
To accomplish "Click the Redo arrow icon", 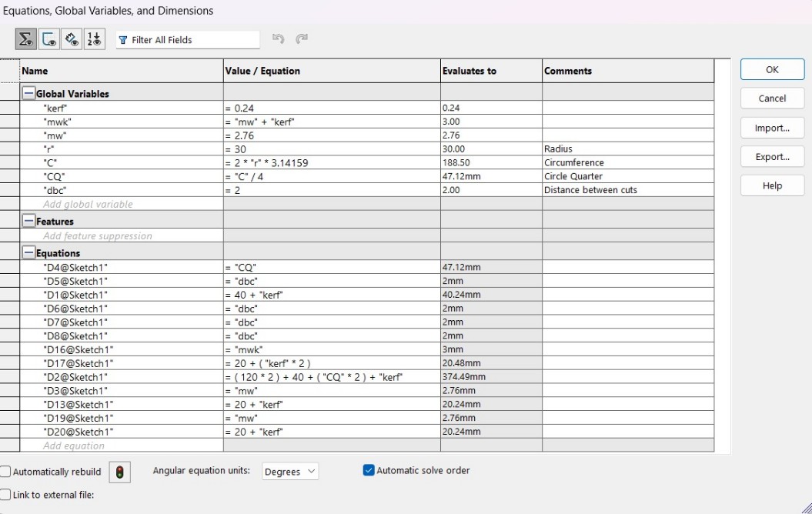I will [302, 38].
